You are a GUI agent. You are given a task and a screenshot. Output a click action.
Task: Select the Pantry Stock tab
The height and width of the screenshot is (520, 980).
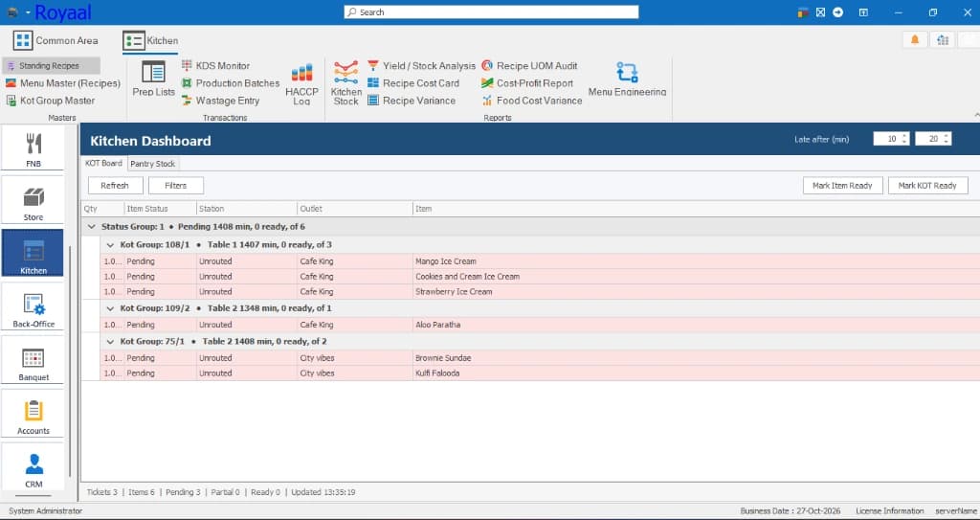[153, 164]
